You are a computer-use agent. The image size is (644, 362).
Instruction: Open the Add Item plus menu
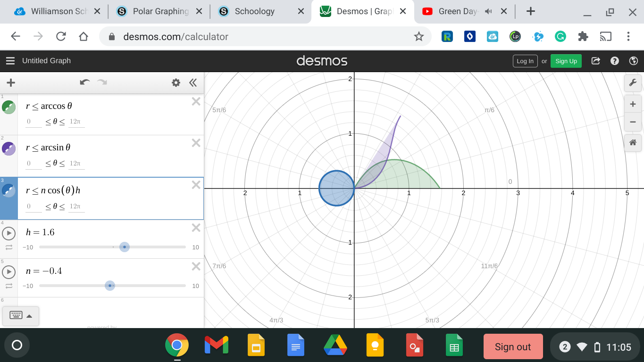[11, 83]
